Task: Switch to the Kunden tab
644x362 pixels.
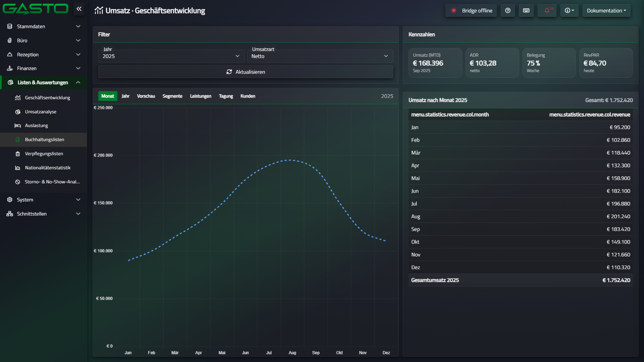Action: click(x=248, y=96)
